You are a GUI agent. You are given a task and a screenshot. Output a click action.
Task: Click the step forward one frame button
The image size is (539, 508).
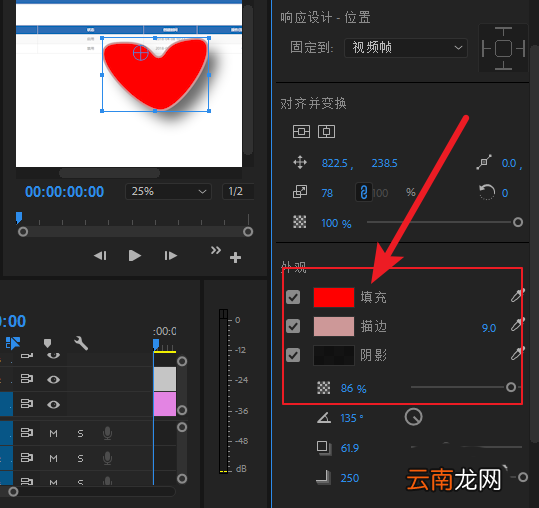coord(170,256)
